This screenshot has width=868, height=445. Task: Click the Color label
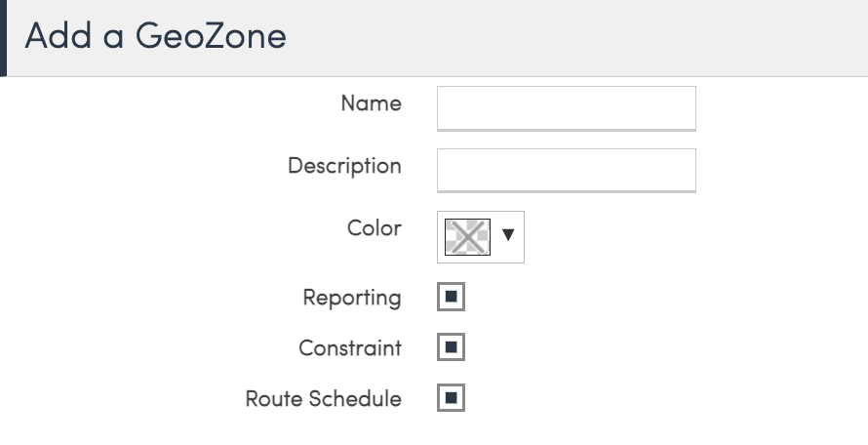tap(374, 228)
